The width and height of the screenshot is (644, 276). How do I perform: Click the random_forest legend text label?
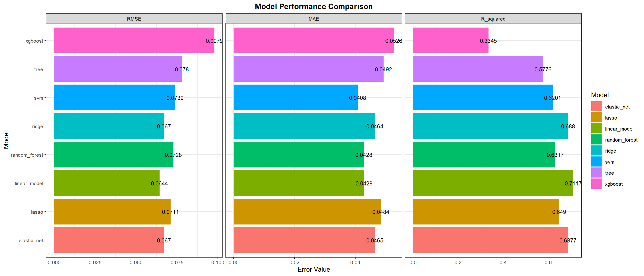(x=621, y=140)
